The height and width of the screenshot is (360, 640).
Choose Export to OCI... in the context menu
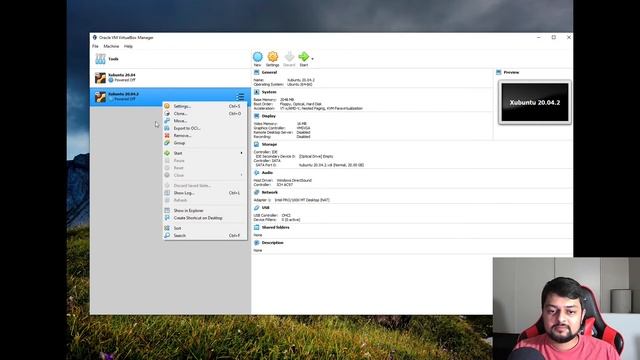pyautogui.click(x=204, y=128)
